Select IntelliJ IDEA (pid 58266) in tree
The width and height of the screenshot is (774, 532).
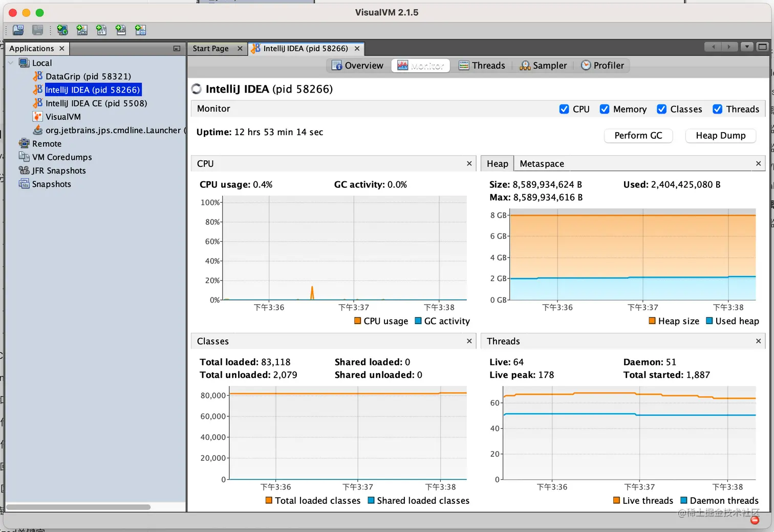[93, 90]
